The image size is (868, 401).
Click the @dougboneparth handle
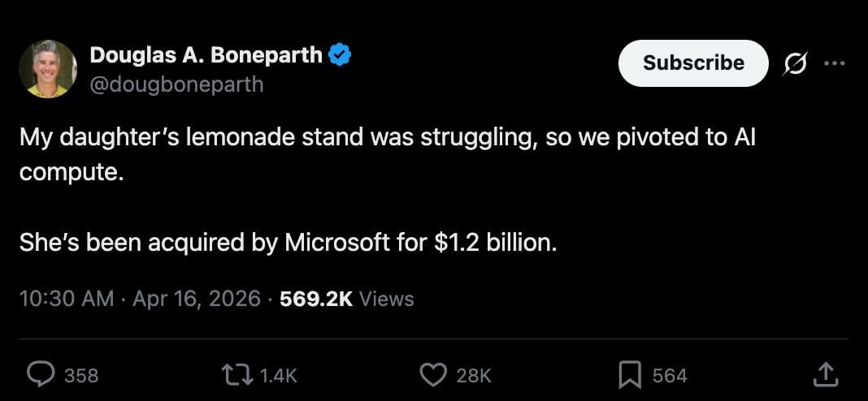point(176,84)
